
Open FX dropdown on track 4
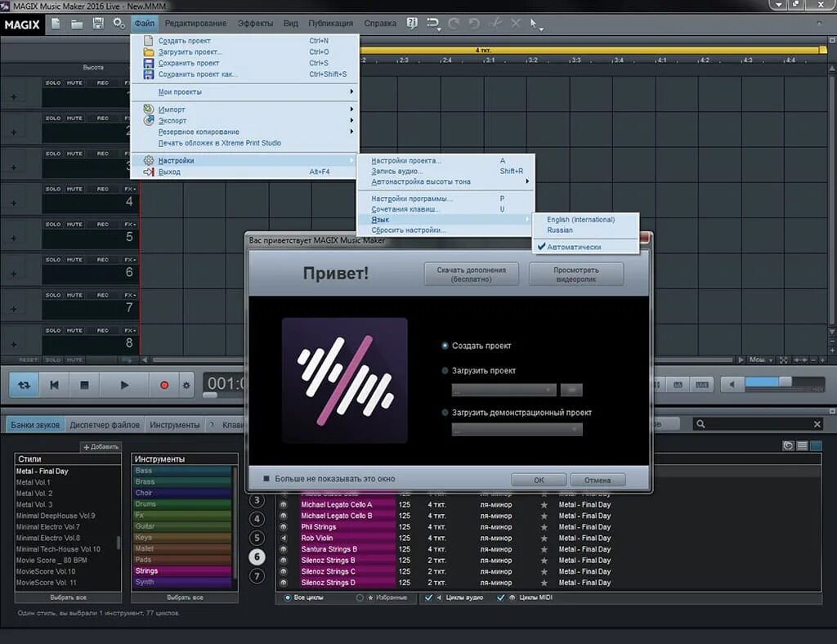coord(130,189)
